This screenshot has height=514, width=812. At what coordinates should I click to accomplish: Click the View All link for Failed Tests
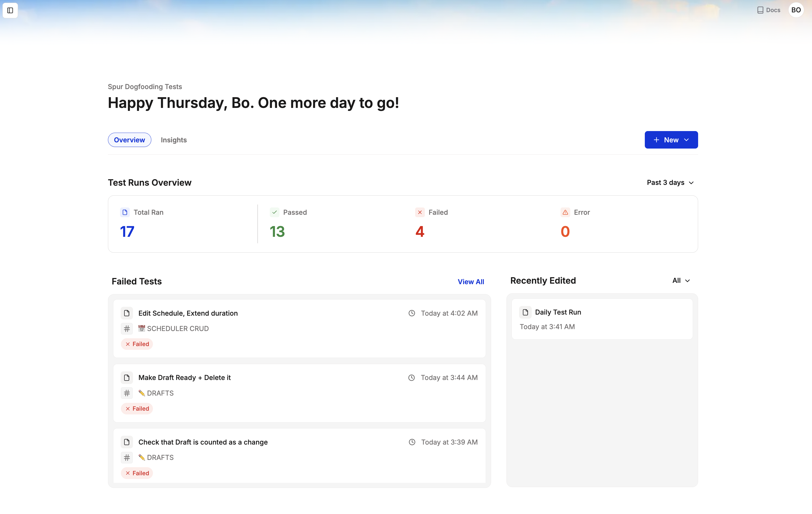click(471, 281)
